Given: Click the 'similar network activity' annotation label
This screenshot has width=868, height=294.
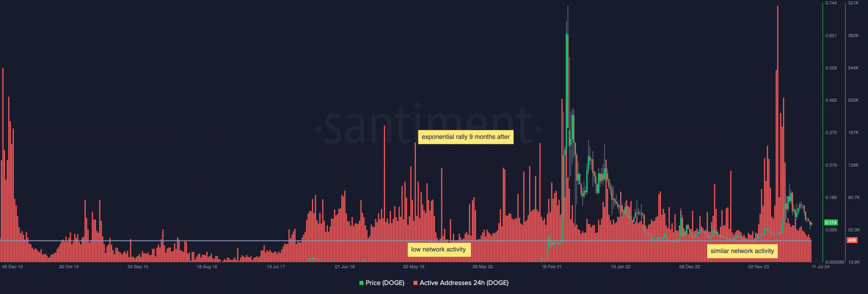Looking at the screenshot, I should point(742,251).
